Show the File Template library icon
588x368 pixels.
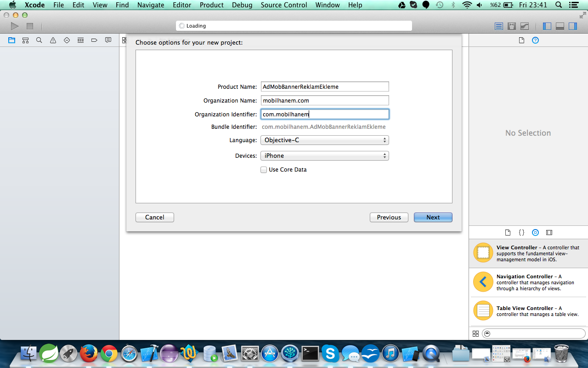(508, 233)
